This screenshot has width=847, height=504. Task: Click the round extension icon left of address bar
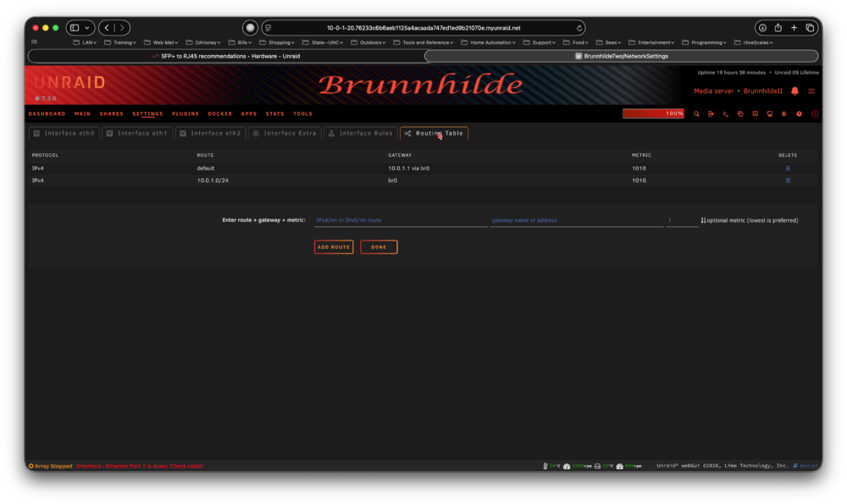click(x=250, y=28)
